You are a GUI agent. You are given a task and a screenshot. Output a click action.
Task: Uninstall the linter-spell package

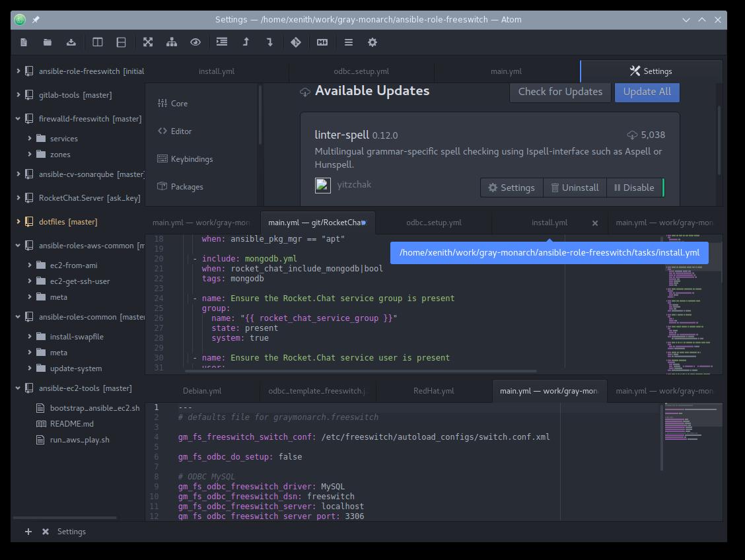point(575,188)
